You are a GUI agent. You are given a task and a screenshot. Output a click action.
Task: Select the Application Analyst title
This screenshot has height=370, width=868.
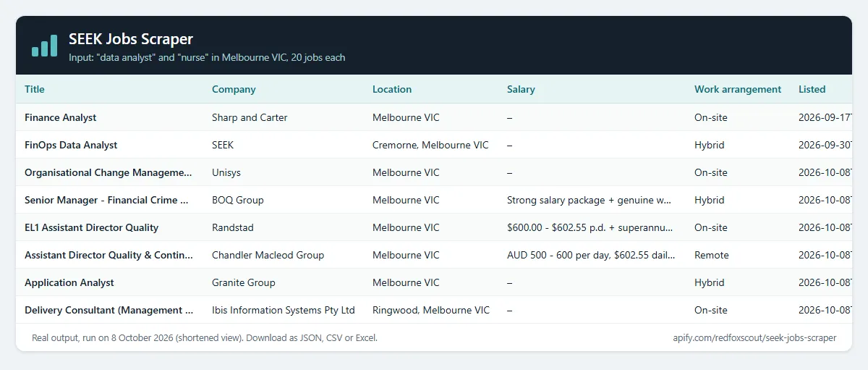[69, 282]
